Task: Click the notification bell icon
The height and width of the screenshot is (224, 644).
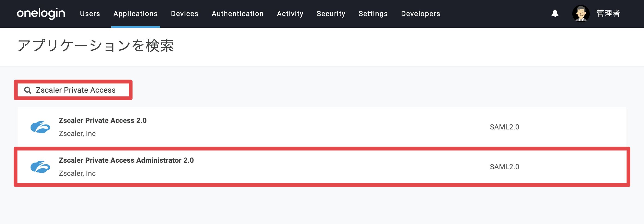Action: (555, 13)
